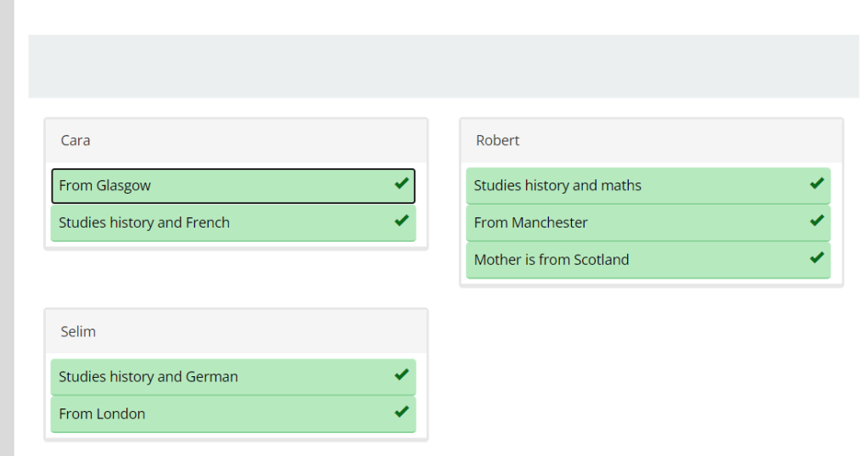Click the checkmark next to From Manchester
The width and height of the screenshot is (868, 456).
pyautogui.click(x=816, y=221)
